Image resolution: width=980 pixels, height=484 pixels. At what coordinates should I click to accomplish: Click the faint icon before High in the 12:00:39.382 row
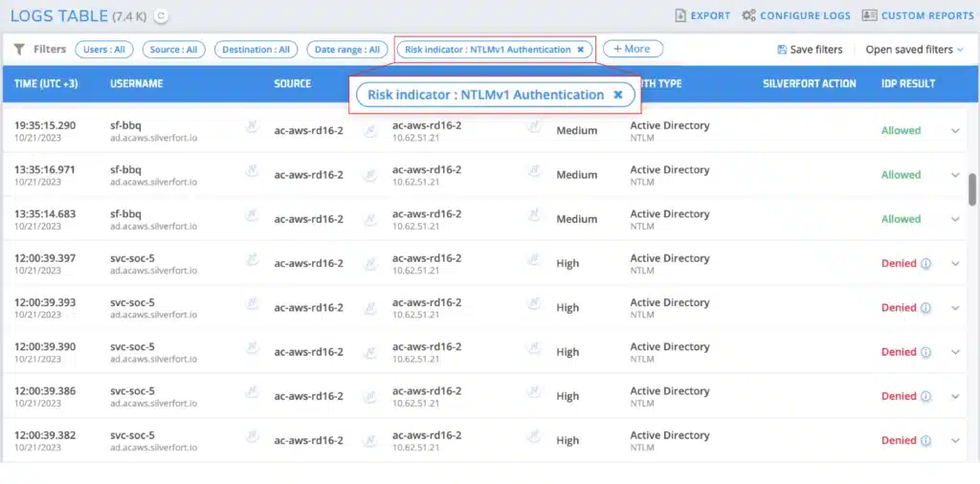pyautogui.click(x=534, y=438)
